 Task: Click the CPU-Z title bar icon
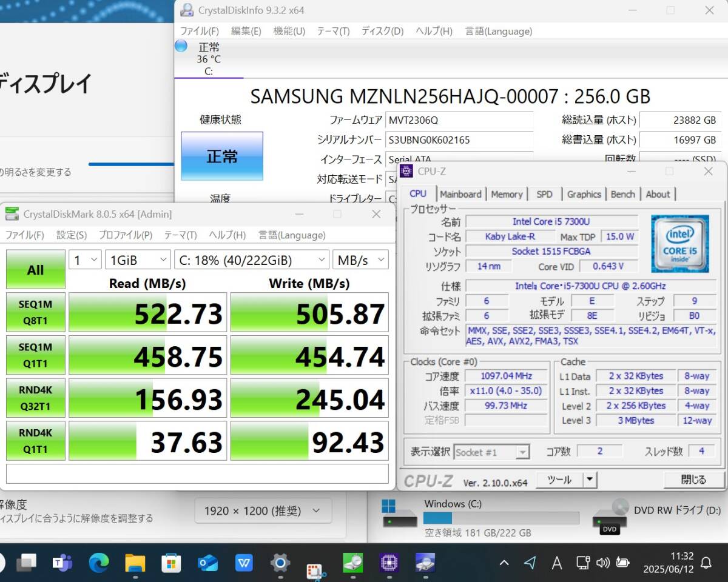pyautogui.click(x=407, y=171)
